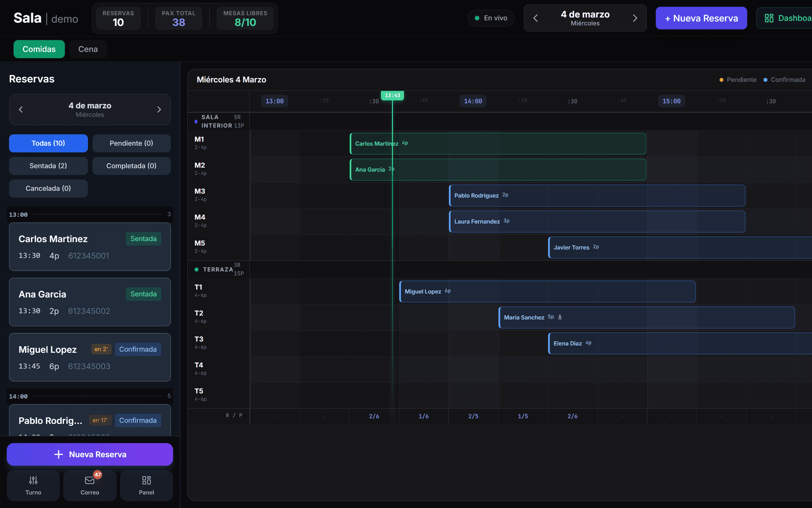
Task: Click the 2/6 occupancy cell at 13:30
Action: click(374, 416)
